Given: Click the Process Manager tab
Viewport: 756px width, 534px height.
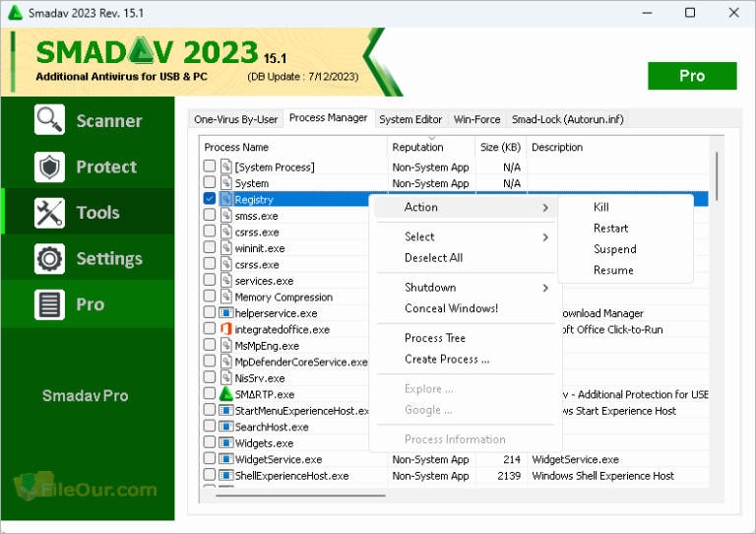Looking at the screenshot, I should 329,117.
